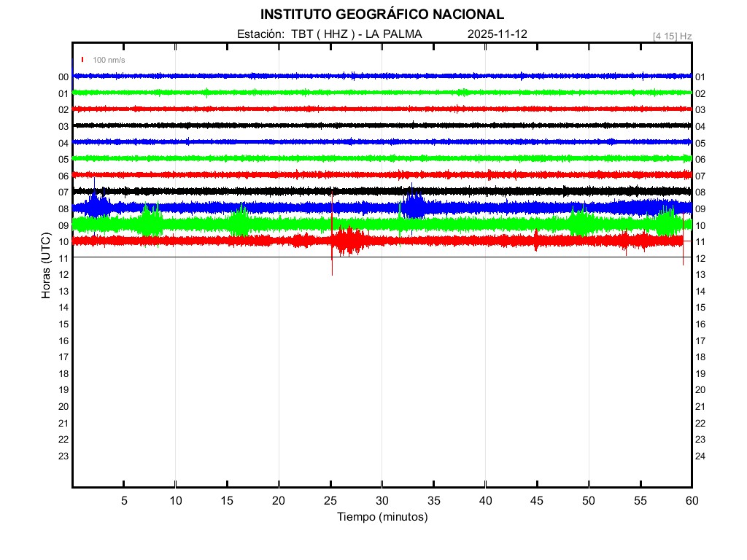
Task: Click the green burst near minute 8
Action: [x=151, y=222]
